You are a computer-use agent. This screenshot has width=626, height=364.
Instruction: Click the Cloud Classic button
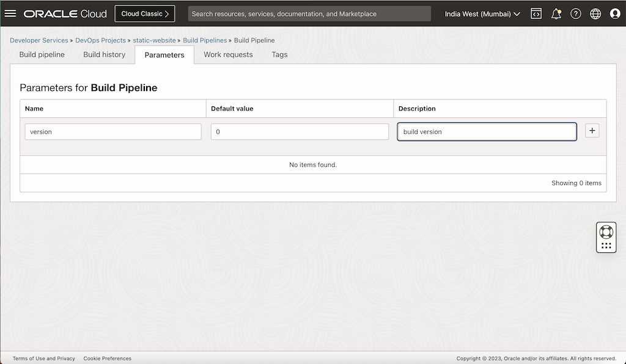pyautogui.click(x=145, y=14)
